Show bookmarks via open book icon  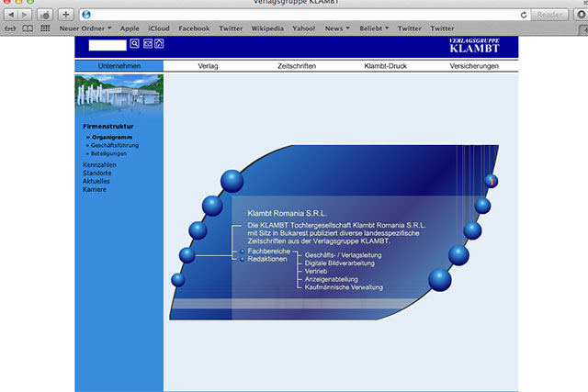tap(28, 28)
